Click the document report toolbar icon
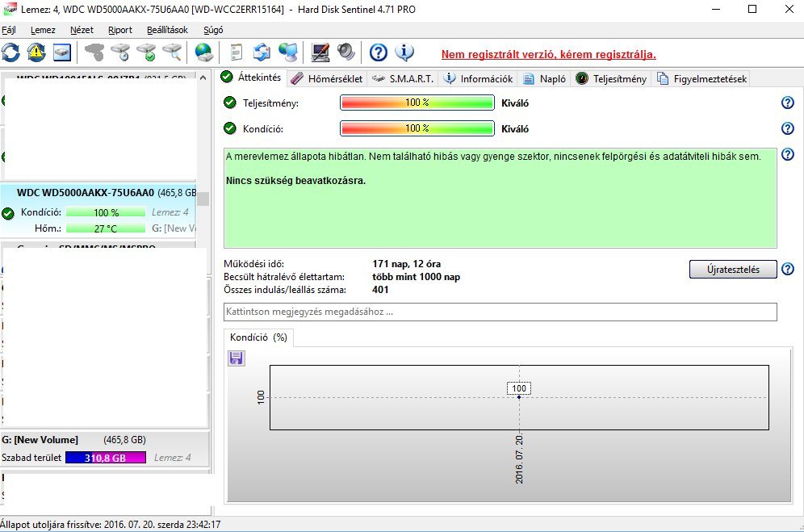The image size is (804, 532). tap(236, 52)
